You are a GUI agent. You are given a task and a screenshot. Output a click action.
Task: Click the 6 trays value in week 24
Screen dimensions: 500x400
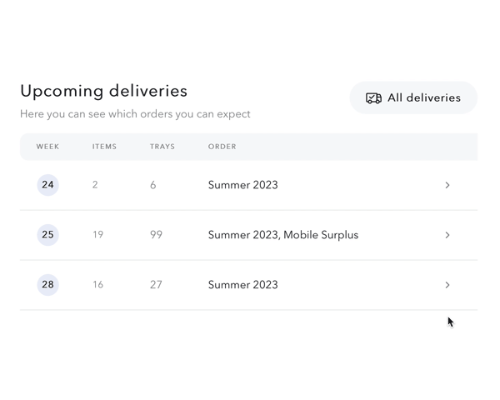tap(153, 185)
